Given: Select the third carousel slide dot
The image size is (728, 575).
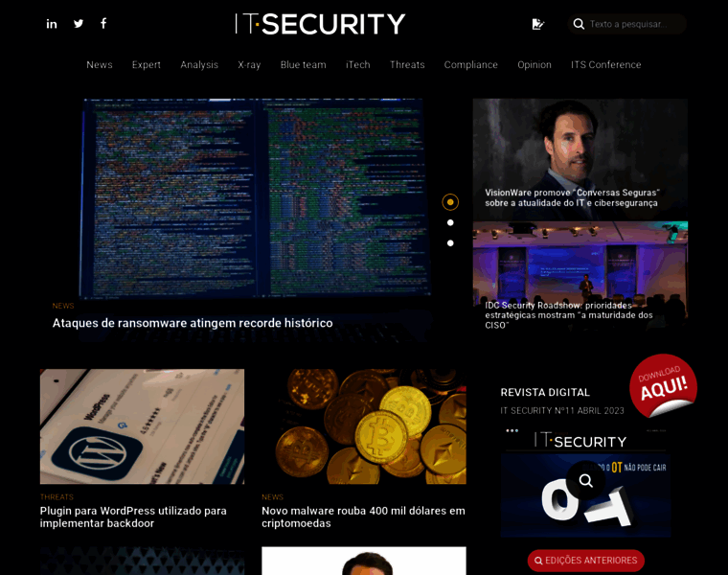Looking at the screenshot, I should point(450,242).
